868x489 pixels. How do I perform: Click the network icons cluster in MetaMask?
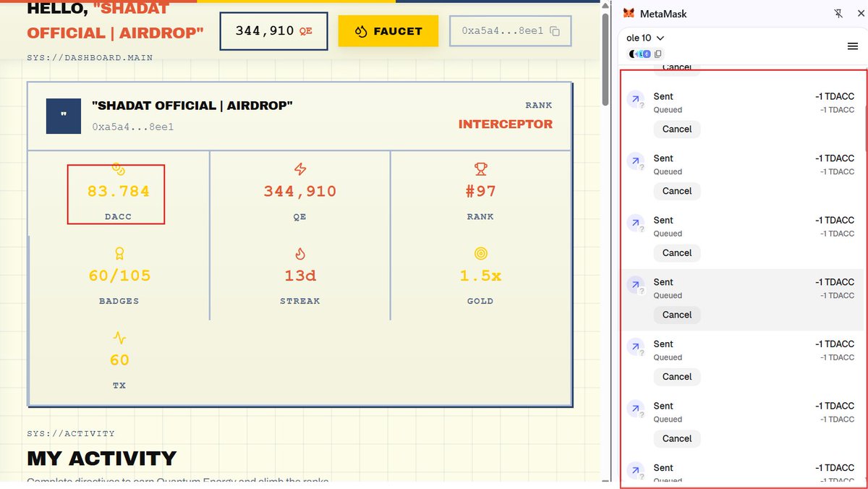640,54
